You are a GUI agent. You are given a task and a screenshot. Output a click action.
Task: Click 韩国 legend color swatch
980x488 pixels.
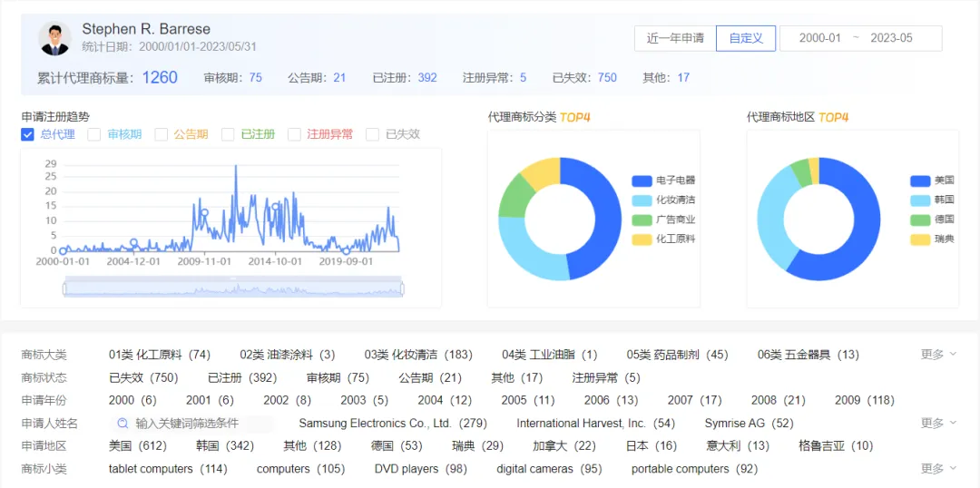[920, 200]
